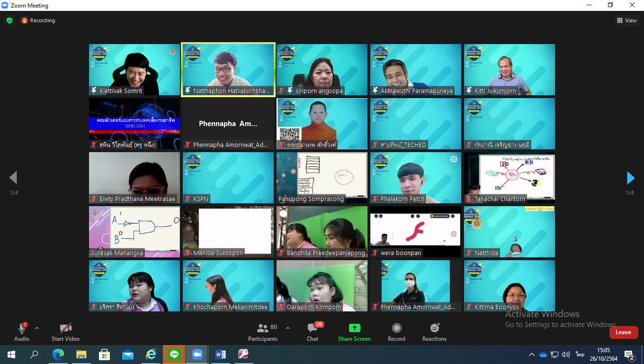Select Kitti Juikumjorn's video tile

[x=510, y=70]
